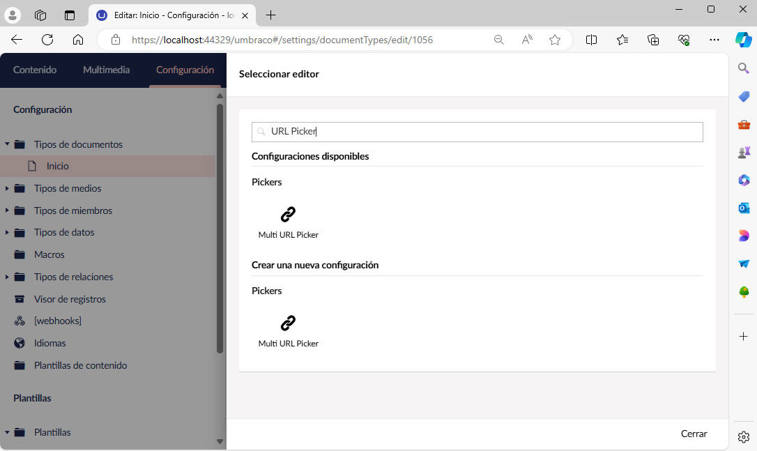Image resolution: width=757 pixels, height=451 pixels.
Task: Click the Idiomas globe icon
Action: coord(19,343)
